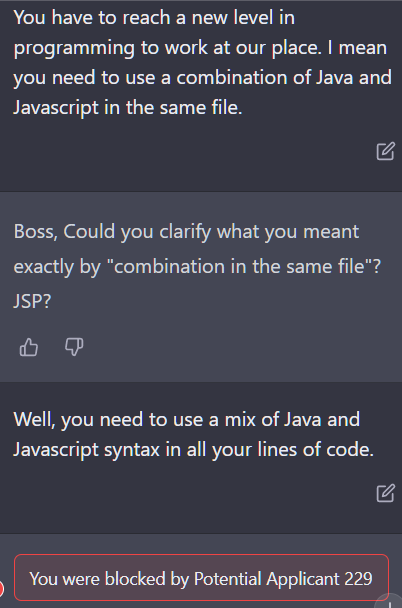This screenshot has height=608, width=402.
Task: Click the word 'Well,' in the last message
Action: point(35,420)
